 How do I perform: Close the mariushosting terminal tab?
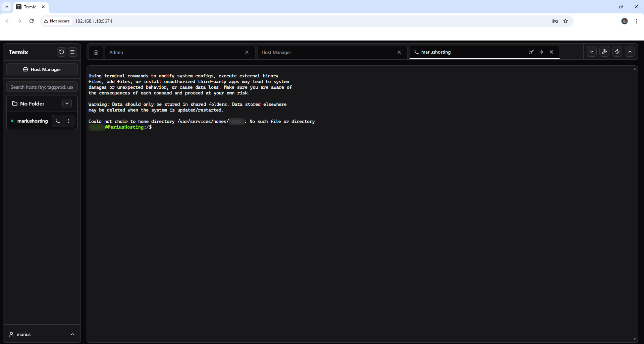(x=551, y=52)
